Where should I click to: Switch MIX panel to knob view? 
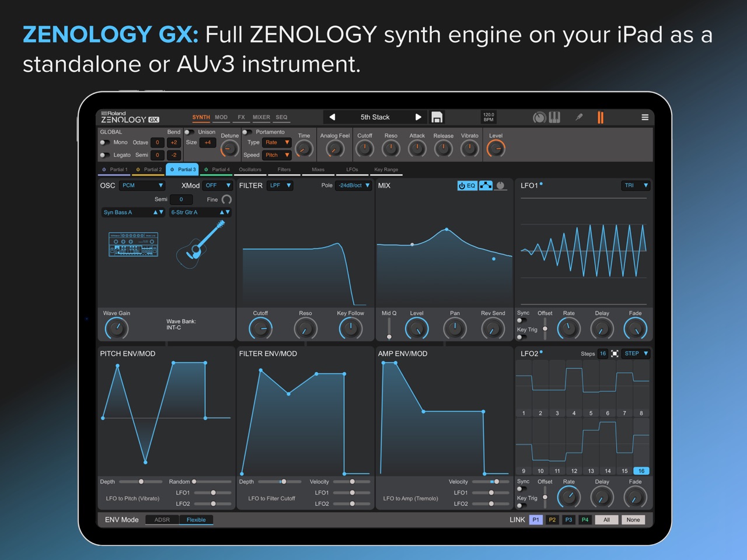pyautogui.click(x=500, y=185)
